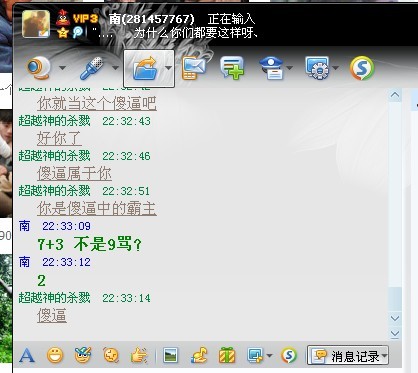The image size is (418, 373).
Task: Open 消息记录 message history button
Action: pyautogui.click(x=348, y=355)
